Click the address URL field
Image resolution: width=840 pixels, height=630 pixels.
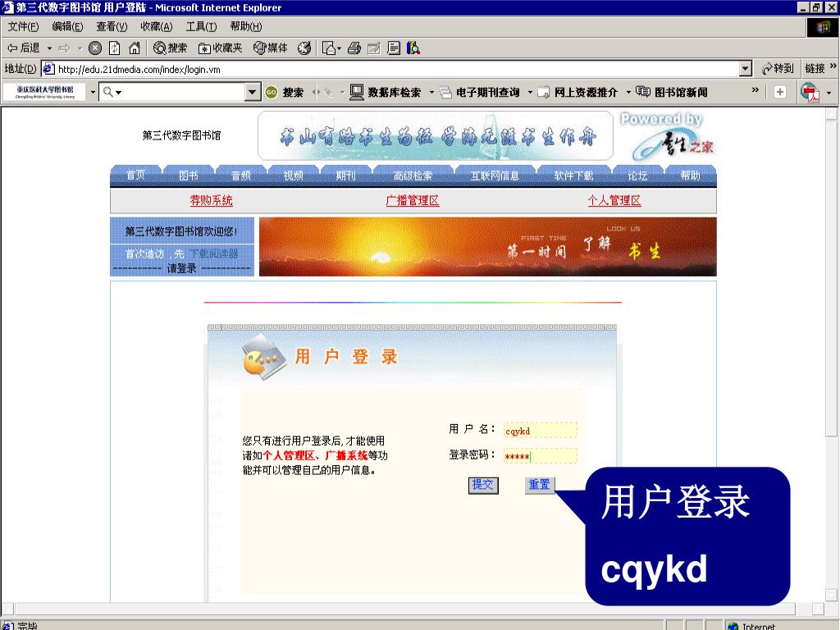click(397, 69)
